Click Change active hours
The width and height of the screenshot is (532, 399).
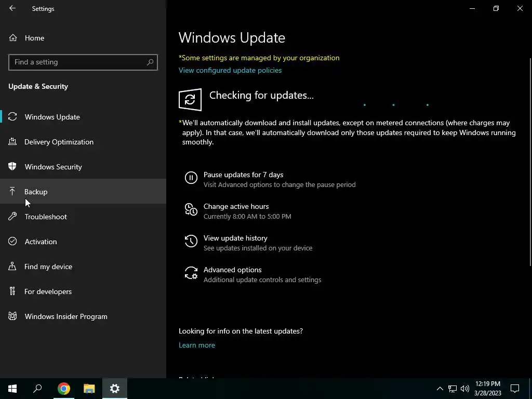pos(236,206)
